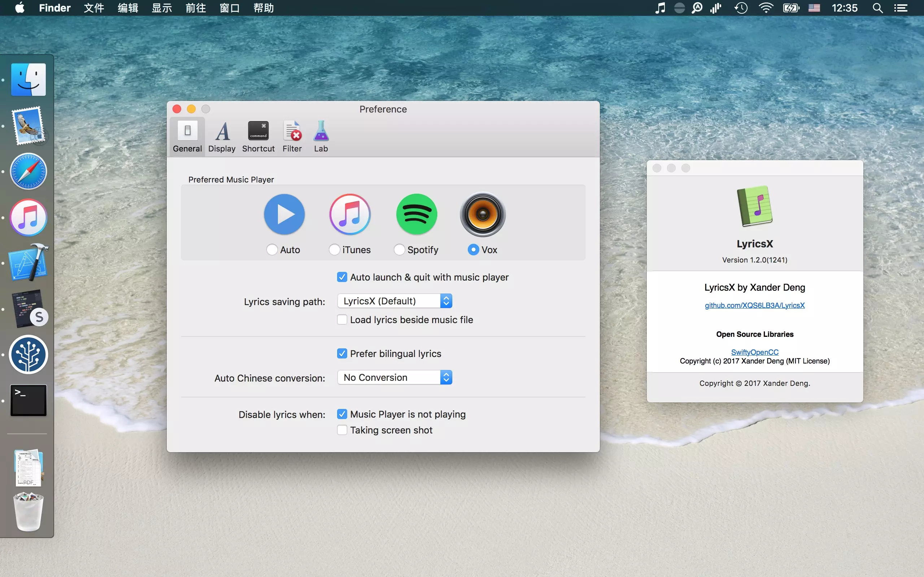Open the github.com/XQS6LB3A/LyricsX link
924x577 pixels.
point(754,305)
